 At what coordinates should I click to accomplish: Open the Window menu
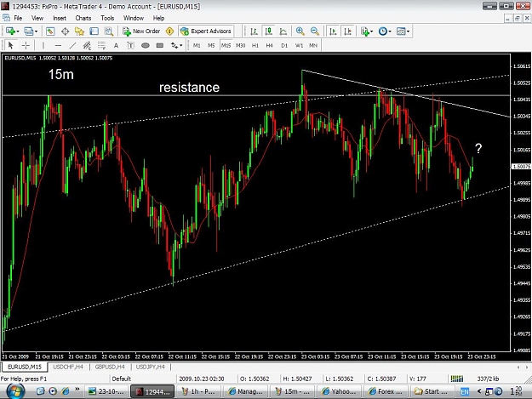(134, 19)
